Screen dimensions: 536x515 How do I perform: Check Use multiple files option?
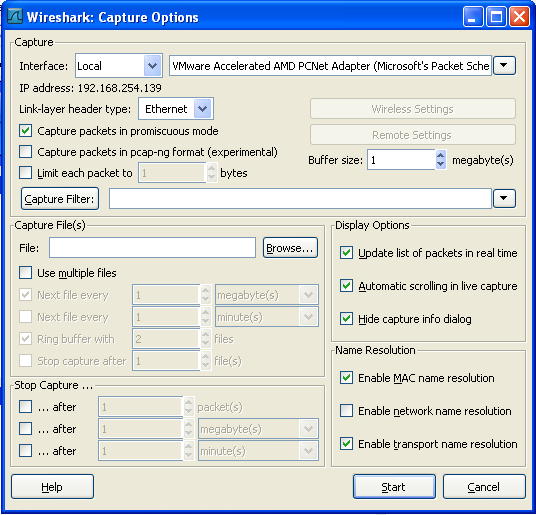[26, 273]
